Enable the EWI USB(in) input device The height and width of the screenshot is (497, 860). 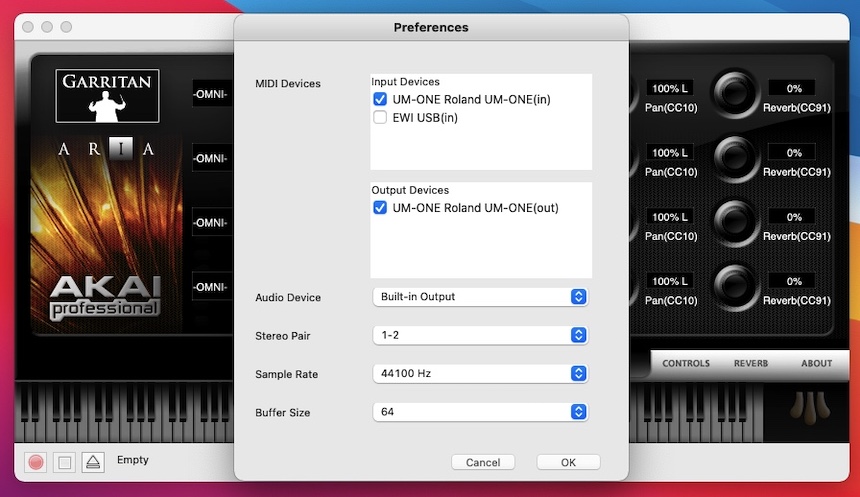pos(380,117)
